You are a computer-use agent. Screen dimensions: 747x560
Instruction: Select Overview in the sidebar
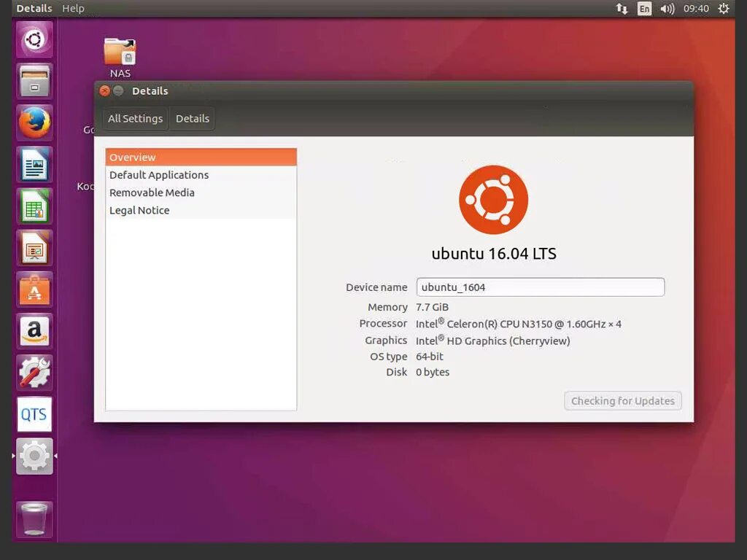tap(201, 157)
